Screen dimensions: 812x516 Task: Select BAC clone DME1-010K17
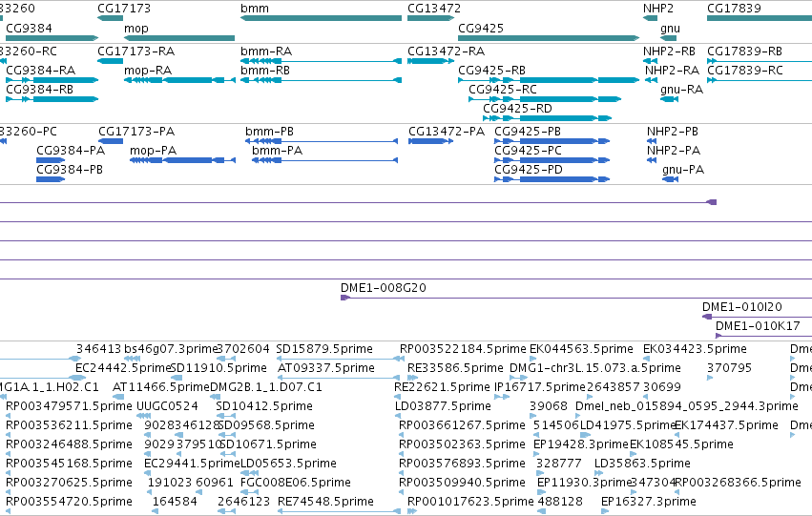pyautogui.click(x=763, y=336)
